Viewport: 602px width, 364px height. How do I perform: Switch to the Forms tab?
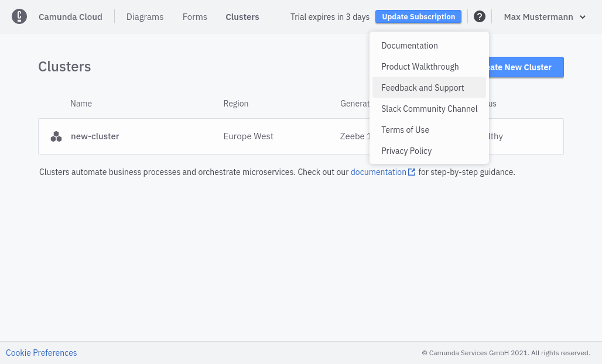[194, 17]
